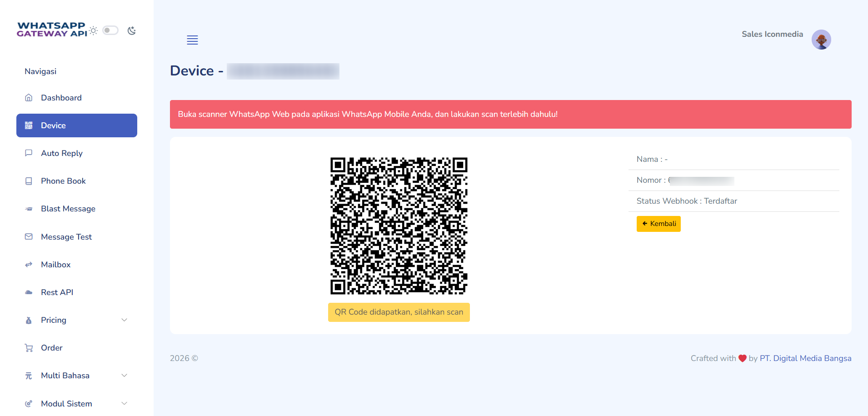Click the Blast Message icon
Viewport: 868px width, 416px height.
tap(29, 209)
